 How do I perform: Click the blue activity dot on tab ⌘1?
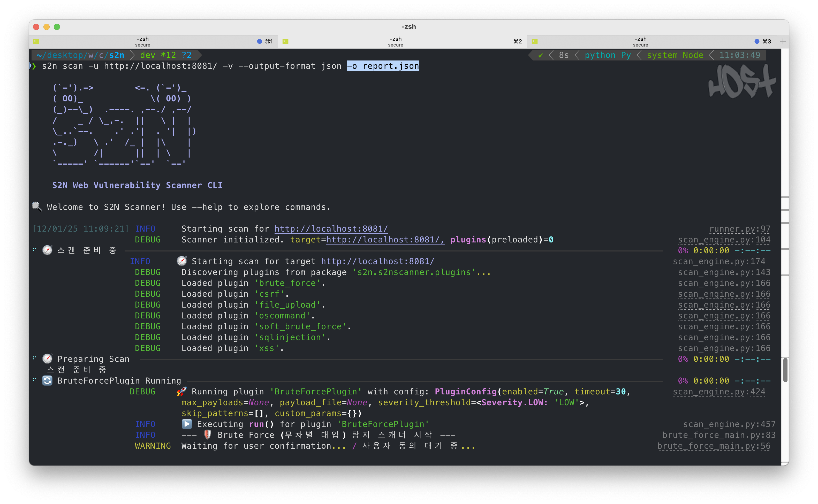coord(259,41)
